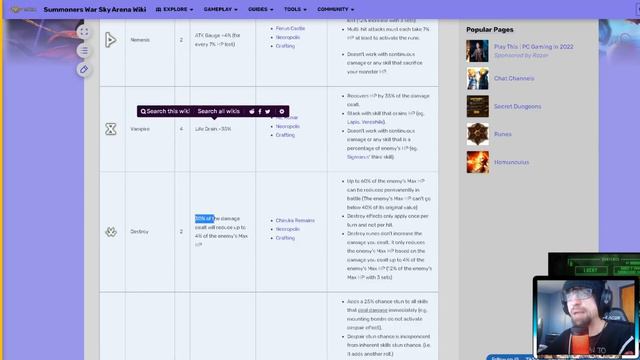The width and height of the screenshot is (640, 360).
Task: Click the Life Drain +35% effect text
Action: click(x=213, y=129)
